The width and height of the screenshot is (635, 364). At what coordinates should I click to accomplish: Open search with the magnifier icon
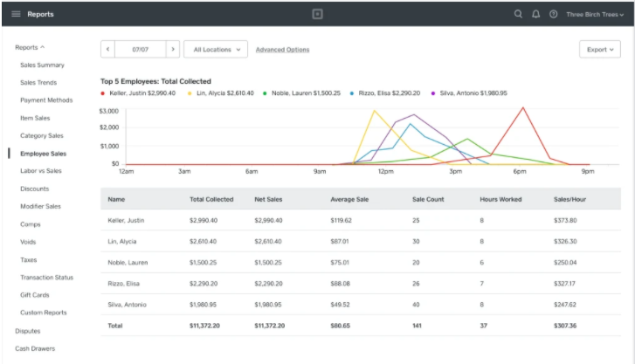click(x=518, y=14)
